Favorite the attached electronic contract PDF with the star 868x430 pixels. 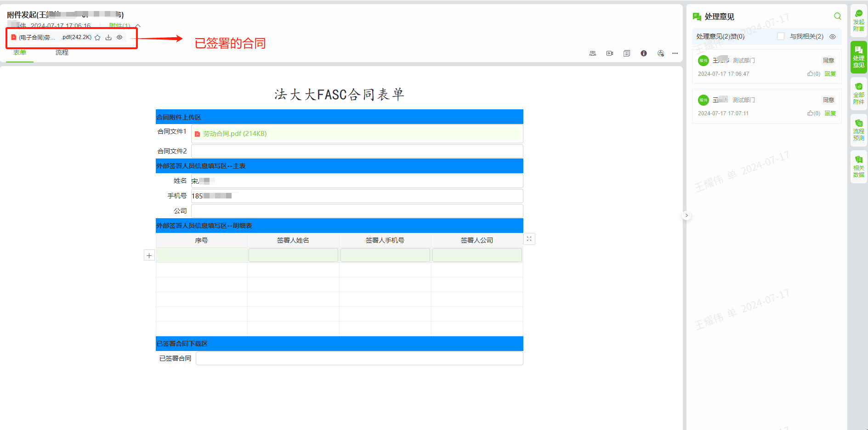coord(97,38)
